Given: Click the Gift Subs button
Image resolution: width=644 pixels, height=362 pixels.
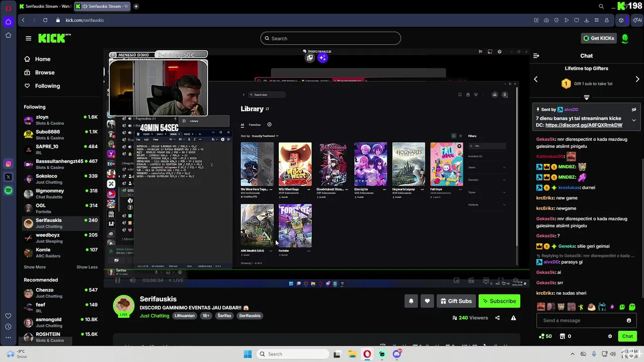Looking at the screenshot, I should pos(456,301).
